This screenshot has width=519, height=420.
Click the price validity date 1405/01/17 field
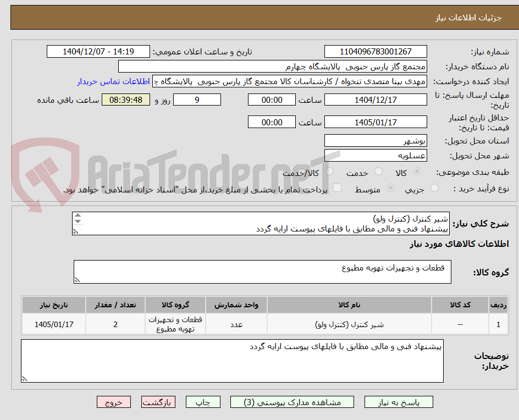tap(376, 122)
